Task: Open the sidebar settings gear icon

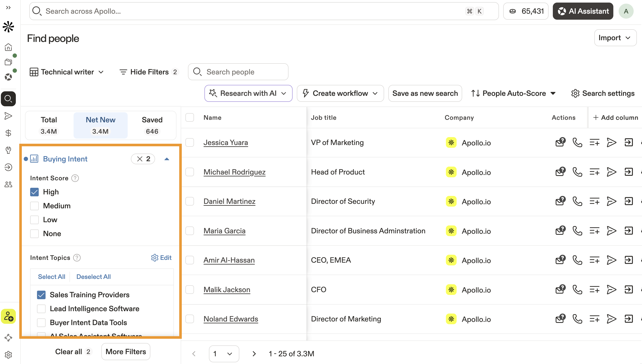Action: pos(8,355)
